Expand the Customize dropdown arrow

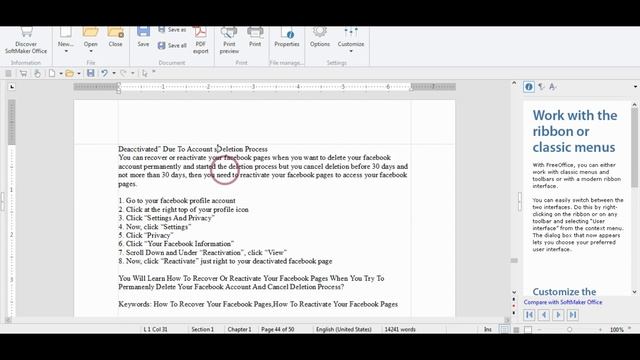coord(351,51)
